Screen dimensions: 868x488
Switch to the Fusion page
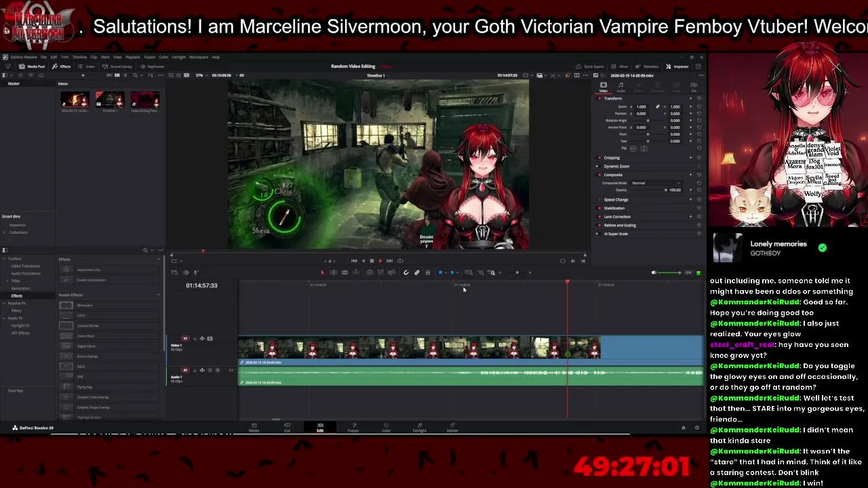(x=353, y=428)
